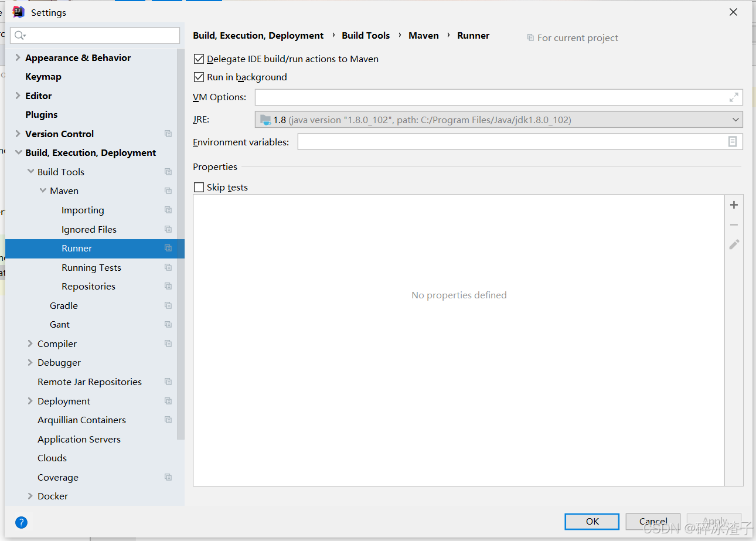The width and height of the screenshot is (756, 541).
Task: Click project-level icon beside Repositories
Action: [x=168, y=287]
